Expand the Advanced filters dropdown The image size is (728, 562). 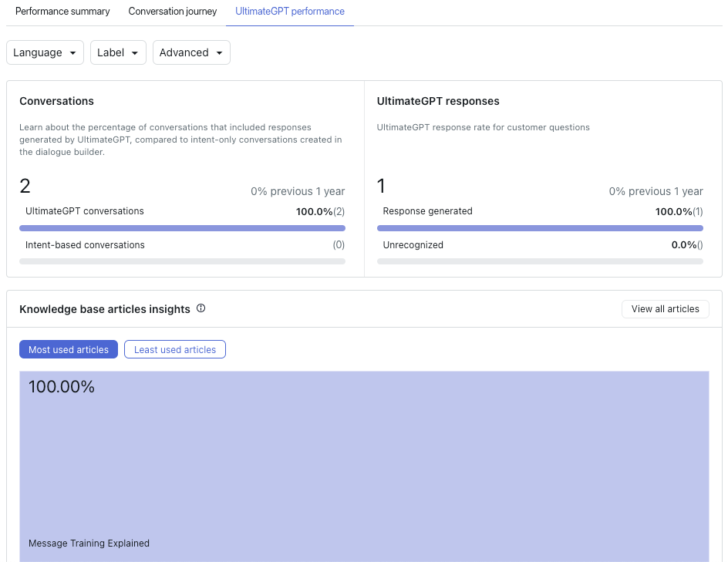(191, 52)
